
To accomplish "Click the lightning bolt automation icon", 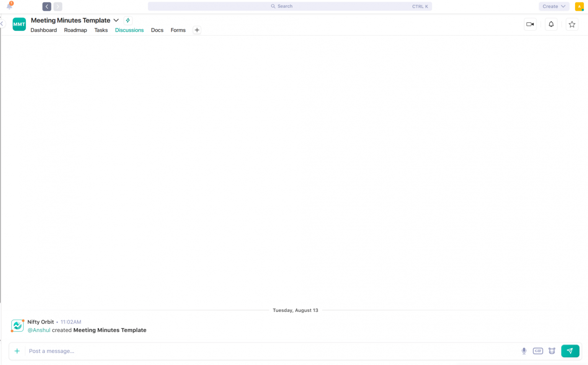I will point(128,20).
